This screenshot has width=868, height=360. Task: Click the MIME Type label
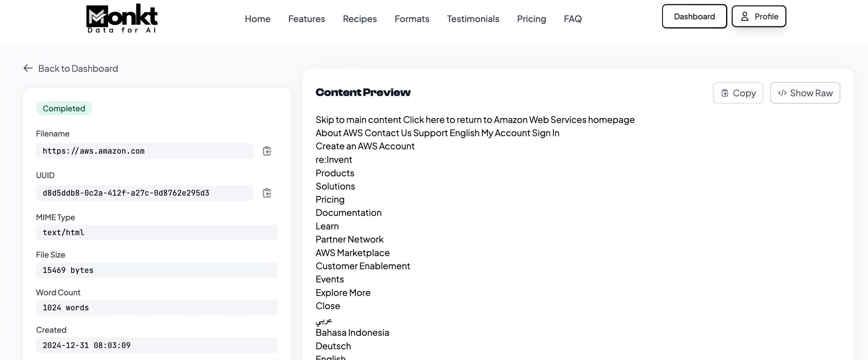(55, 217)
